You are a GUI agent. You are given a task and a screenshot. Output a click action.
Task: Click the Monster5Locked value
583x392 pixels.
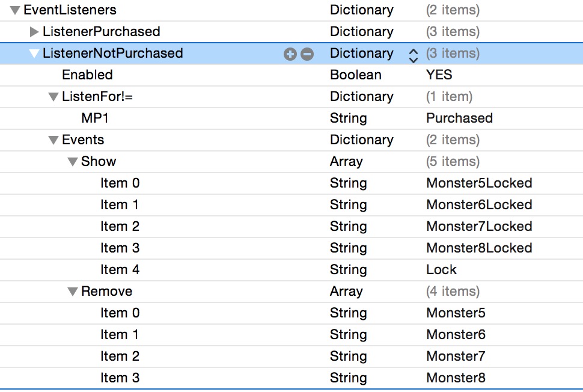479,183
